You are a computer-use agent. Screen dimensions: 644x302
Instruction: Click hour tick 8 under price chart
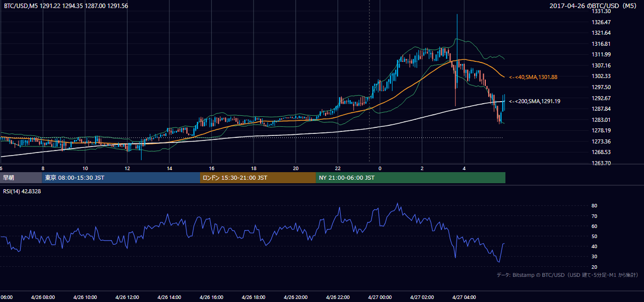[43, 168]
